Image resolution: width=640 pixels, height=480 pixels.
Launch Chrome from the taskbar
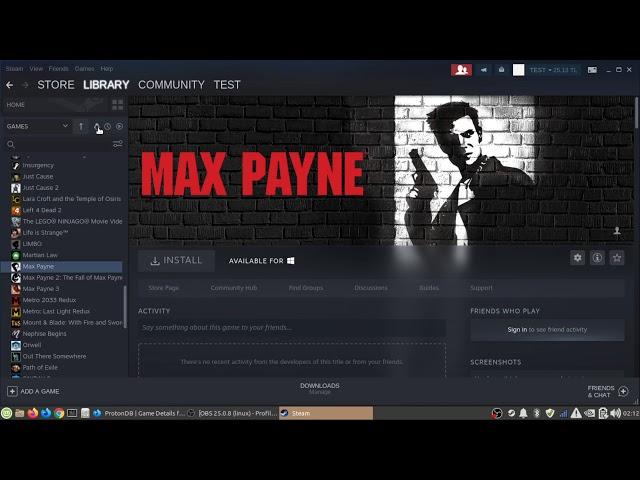[x=59, y=413]
